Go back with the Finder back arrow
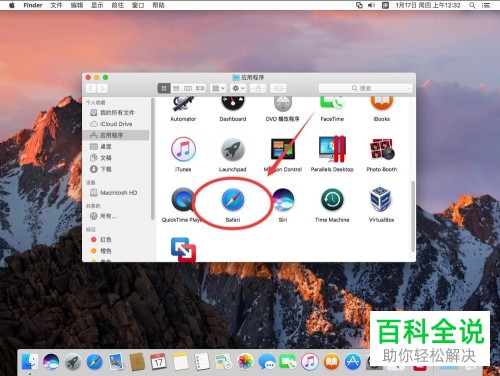This screenshot has height=376, width=500. tap(91, 88)
